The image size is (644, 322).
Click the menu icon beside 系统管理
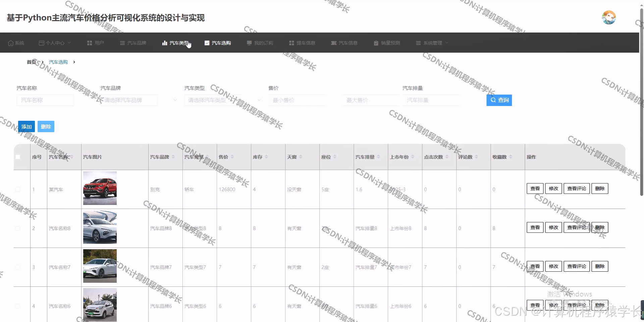tap(418, 43)
